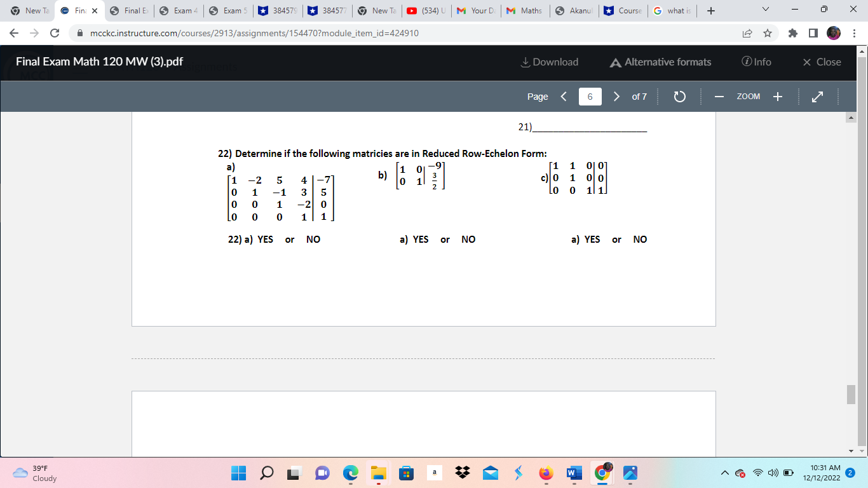Open the Chrome extensions puzzle menu
The image size is (868, 488).
click(792, 32)
